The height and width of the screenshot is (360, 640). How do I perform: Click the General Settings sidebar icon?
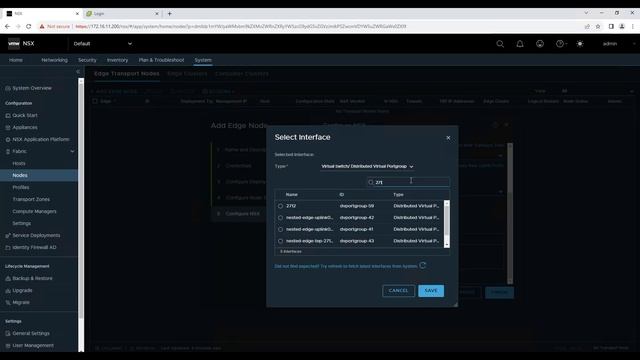pyautogui.click(x=8, y=333)
